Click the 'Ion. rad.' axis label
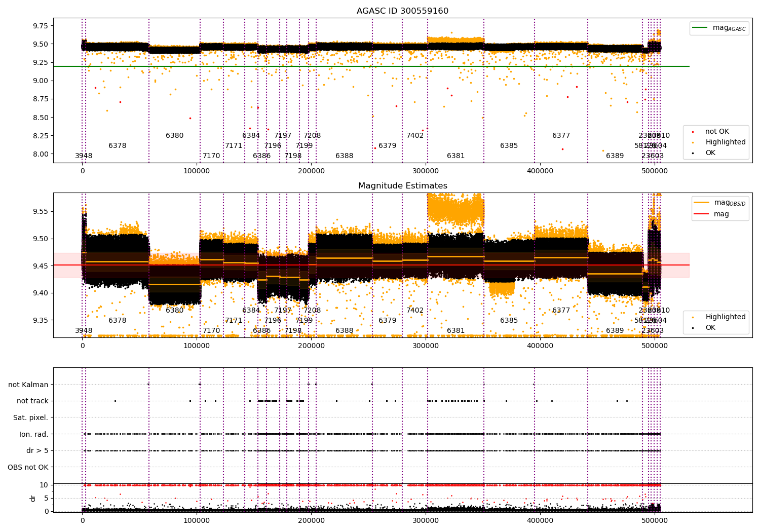The image size is (760, 532). pos(34,434)
